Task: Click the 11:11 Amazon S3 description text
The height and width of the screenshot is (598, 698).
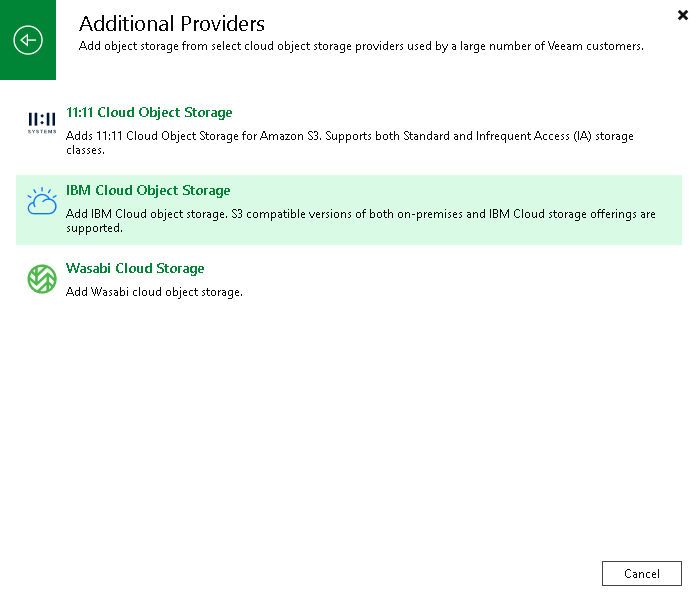Action: [349, 142]
